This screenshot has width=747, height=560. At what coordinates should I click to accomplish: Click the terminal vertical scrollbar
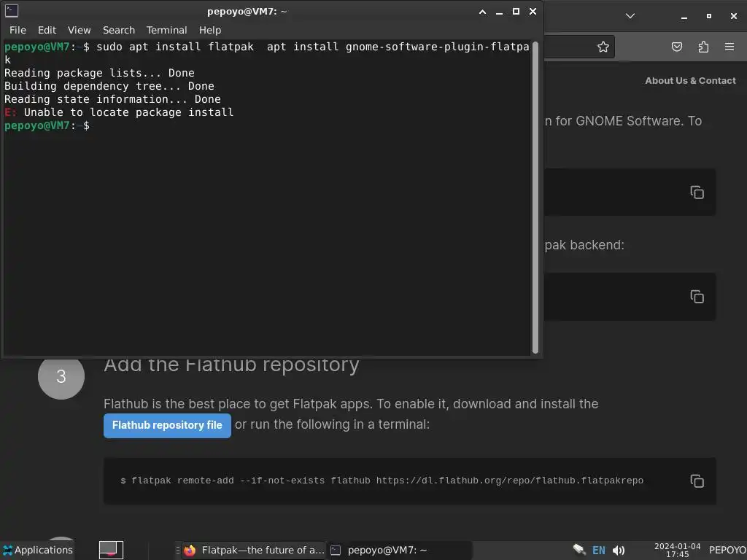[535, 197]
